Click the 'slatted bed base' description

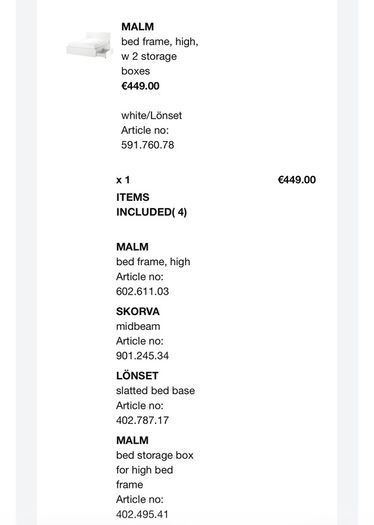click(155, 390)
